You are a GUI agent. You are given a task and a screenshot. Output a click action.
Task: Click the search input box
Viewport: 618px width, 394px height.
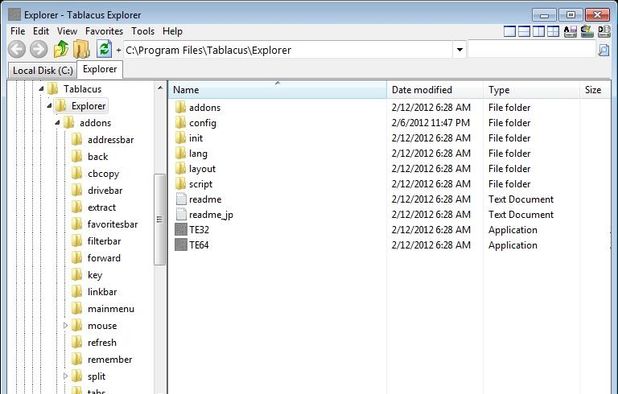pyautogui.click(x=532, y=50)
